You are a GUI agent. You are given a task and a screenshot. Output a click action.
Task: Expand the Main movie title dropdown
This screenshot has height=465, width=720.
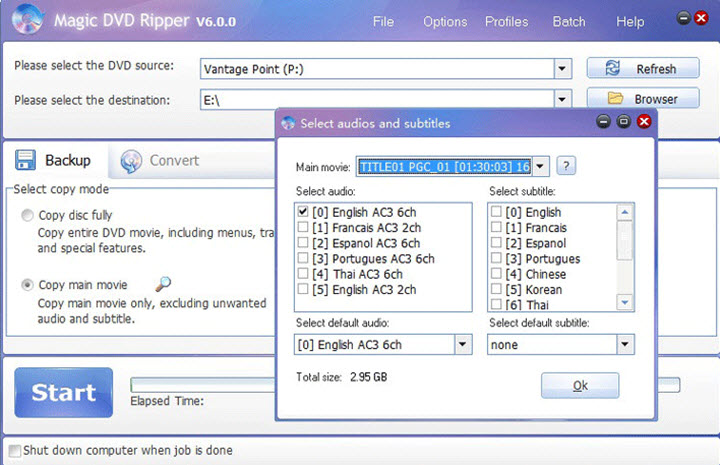point(540,166)
